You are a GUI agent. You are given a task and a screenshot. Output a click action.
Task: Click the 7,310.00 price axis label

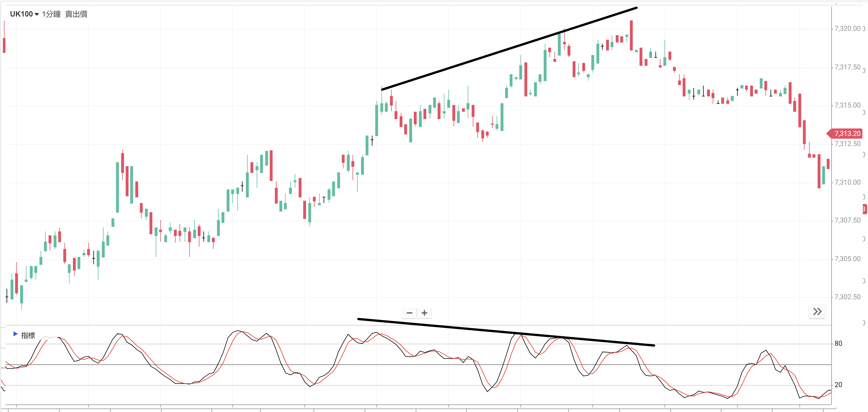pos(847,183)
